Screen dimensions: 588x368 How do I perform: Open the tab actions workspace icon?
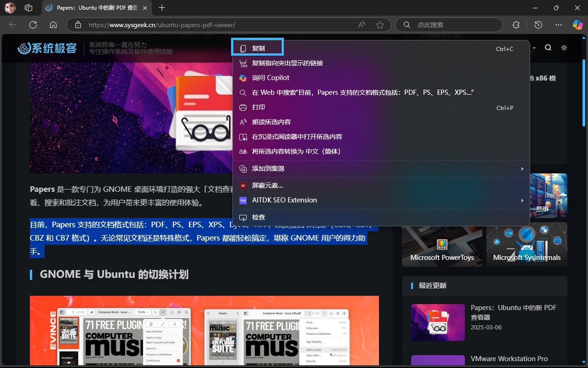point(28,8)
